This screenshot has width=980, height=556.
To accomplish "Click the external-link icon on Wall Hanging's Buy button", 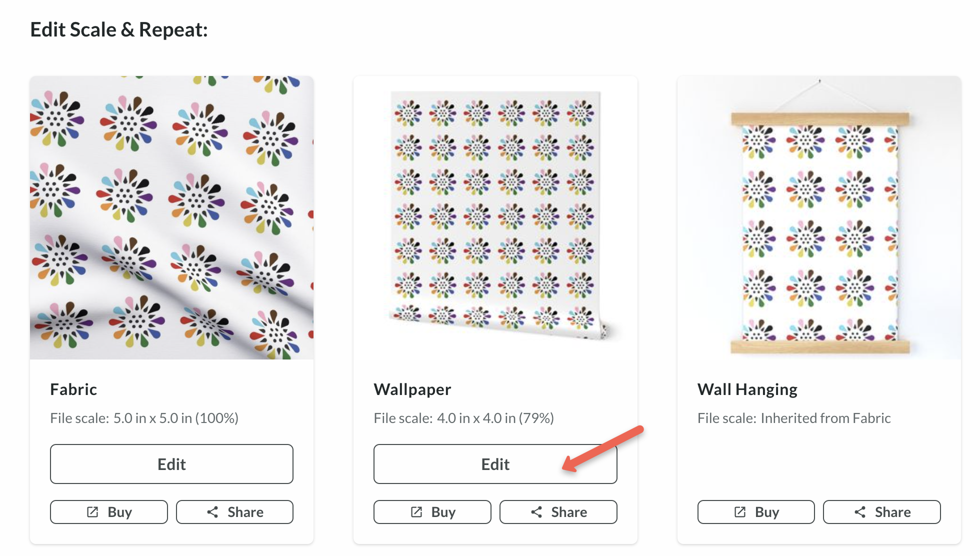I will (x=740, y=512).
